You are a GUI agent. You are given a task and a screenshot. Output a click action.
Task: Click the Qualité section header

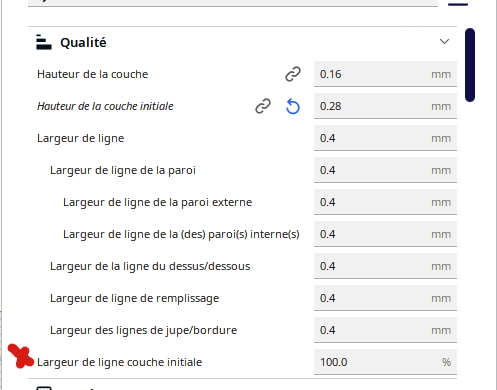click(242, 42)
